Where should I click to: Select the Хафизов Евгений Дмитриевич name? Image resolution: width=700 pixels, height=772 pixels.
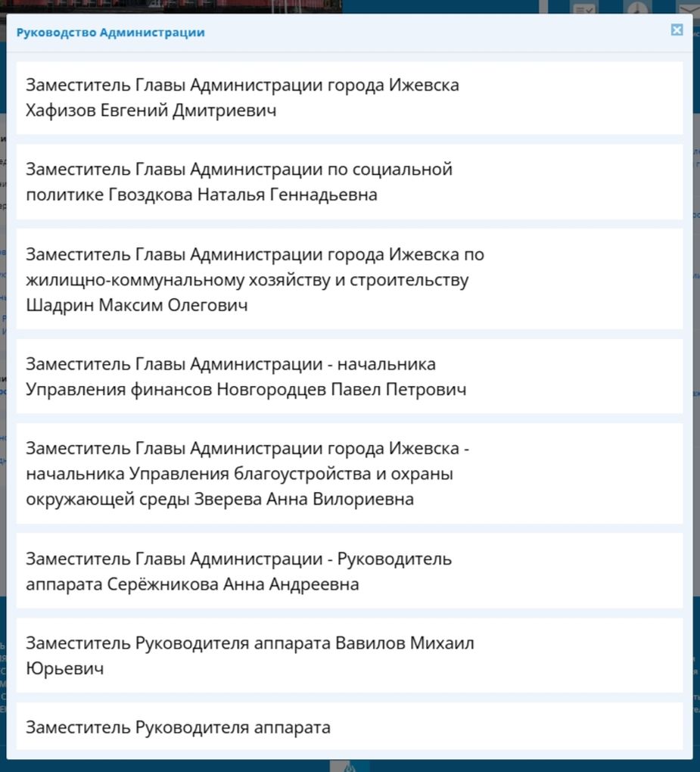(x=151, y=111)
